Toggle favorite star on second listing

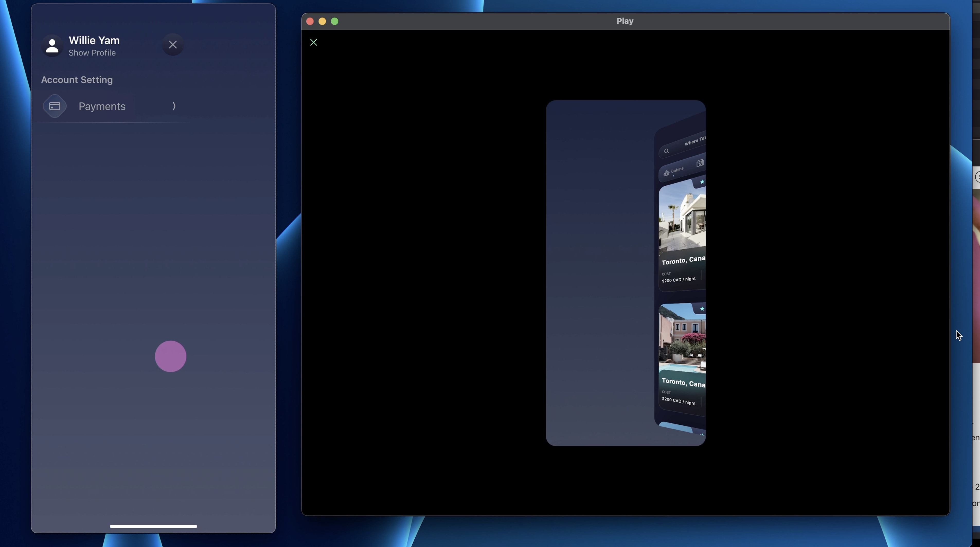coord(702,309)
